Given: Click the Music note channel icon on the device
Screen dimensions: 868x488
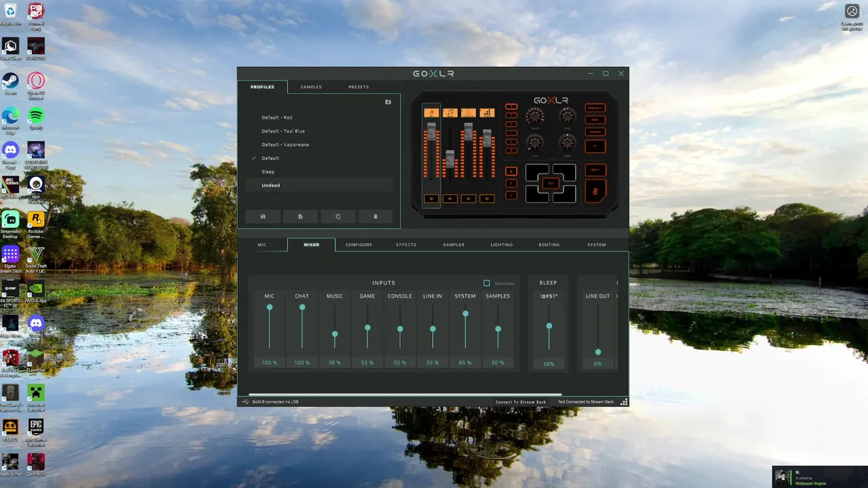Looking at the screenshot, I should click(x=450, y=113).
